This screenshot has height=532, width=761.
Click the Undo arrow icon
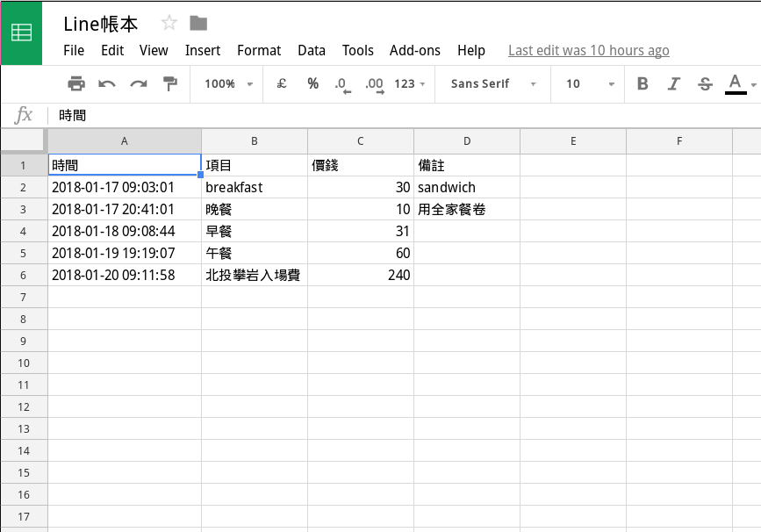[107, 84]
